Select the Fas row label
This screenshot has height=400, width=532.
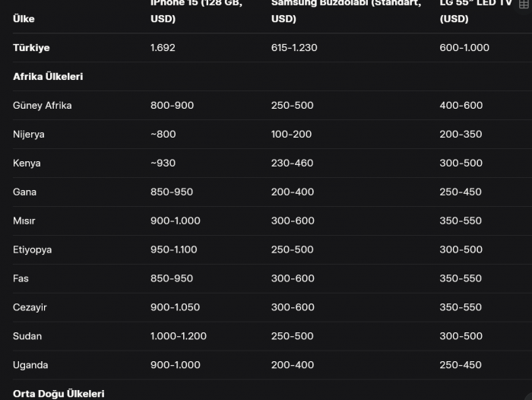pos(21,278)
